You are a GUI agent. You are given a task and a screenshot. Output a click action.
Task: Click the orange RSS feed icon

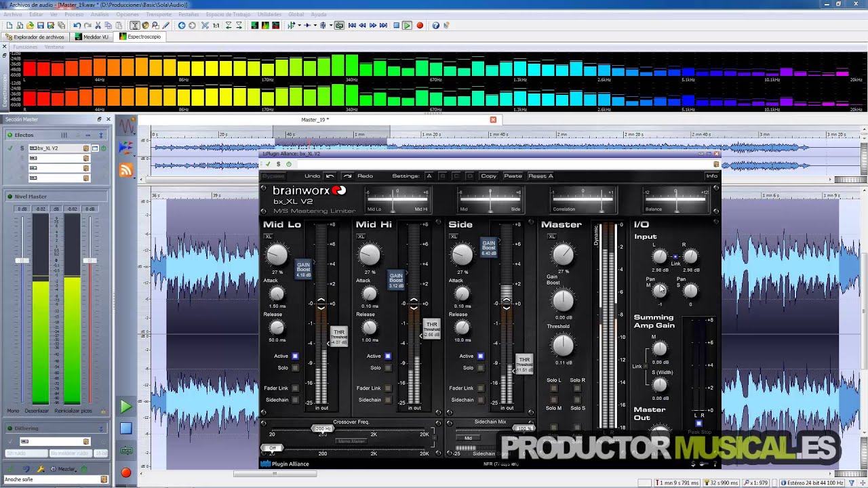tap(126, 170)
